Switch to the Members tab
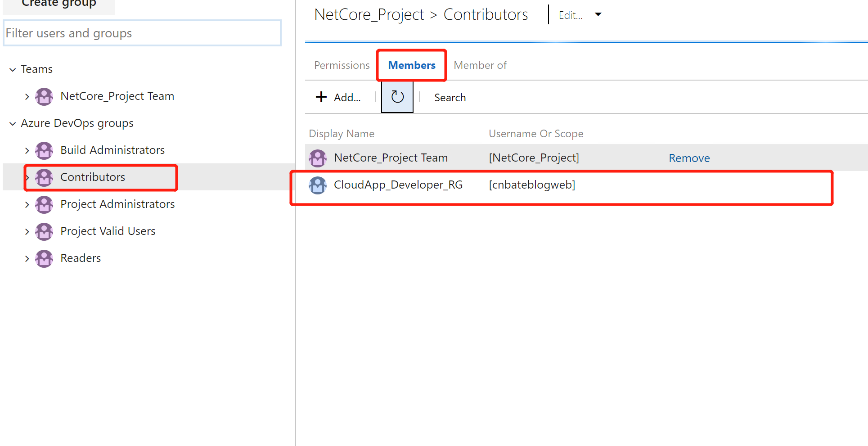The height and width of the screenshot is (446, 868). 412,65
